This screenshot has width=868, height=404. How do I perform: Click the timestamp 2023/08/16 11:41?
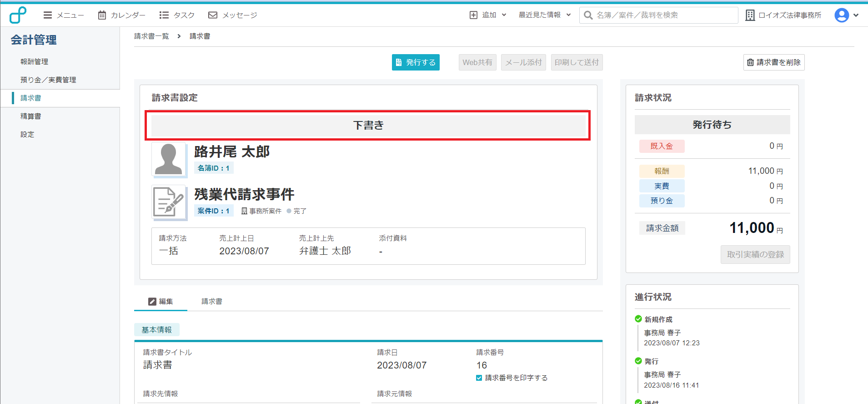pyautogui.click(x=672, y=385)
